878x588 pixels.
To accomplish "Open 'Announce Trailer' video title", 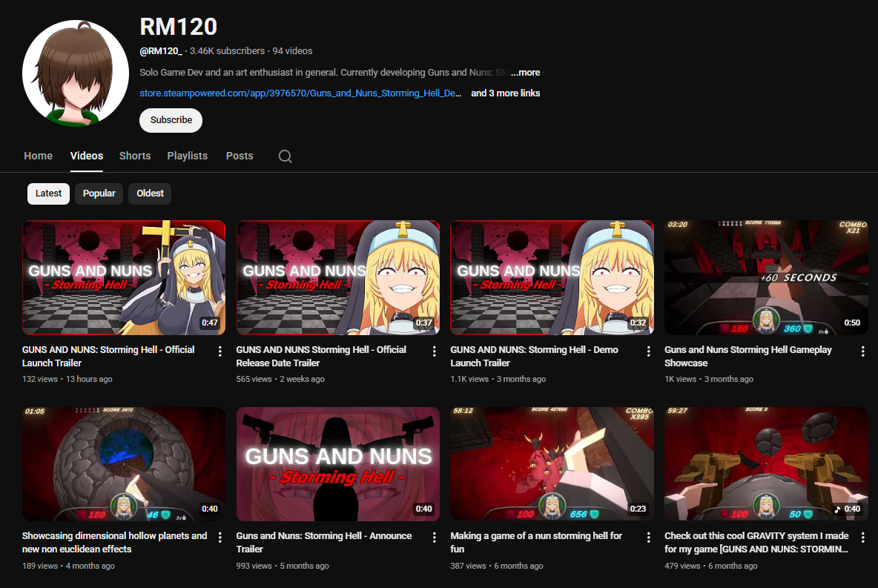I will click(x=324, y=543).
